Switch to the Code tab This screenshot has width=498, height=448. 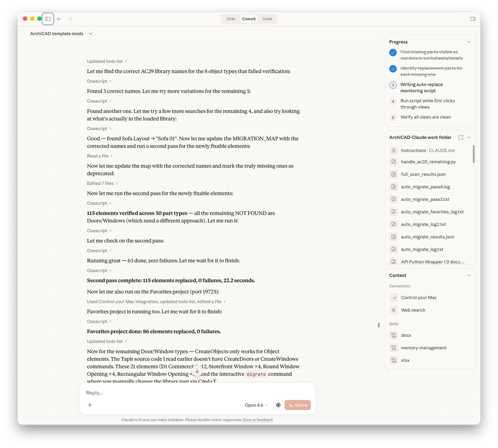(267, 19)
